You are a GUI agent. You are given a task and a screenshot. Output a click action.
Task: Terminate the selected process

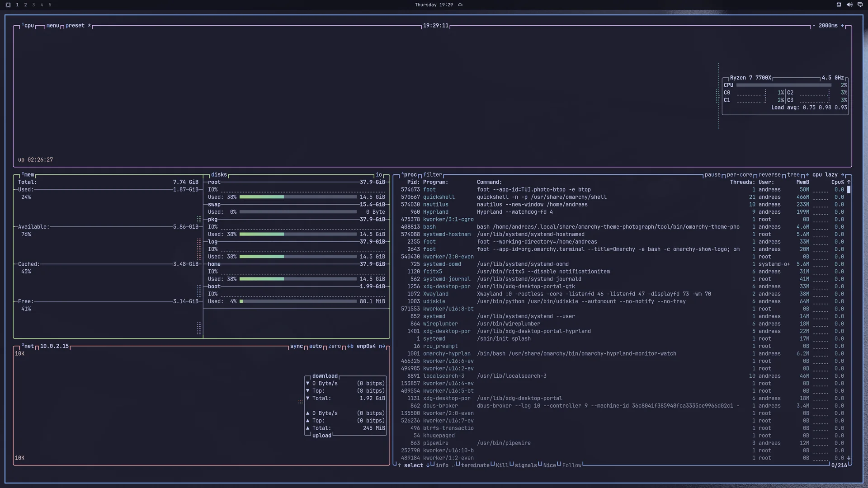click(475, 465)
